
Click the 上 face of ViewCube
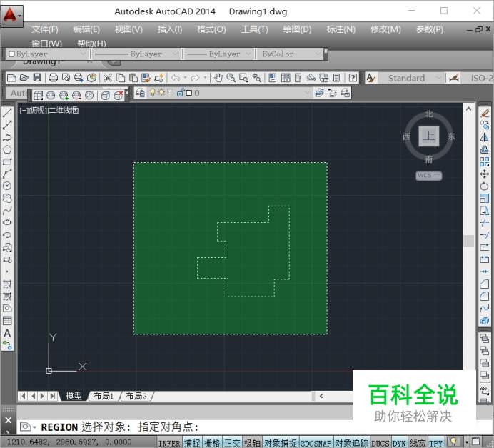tap(428, 136)
